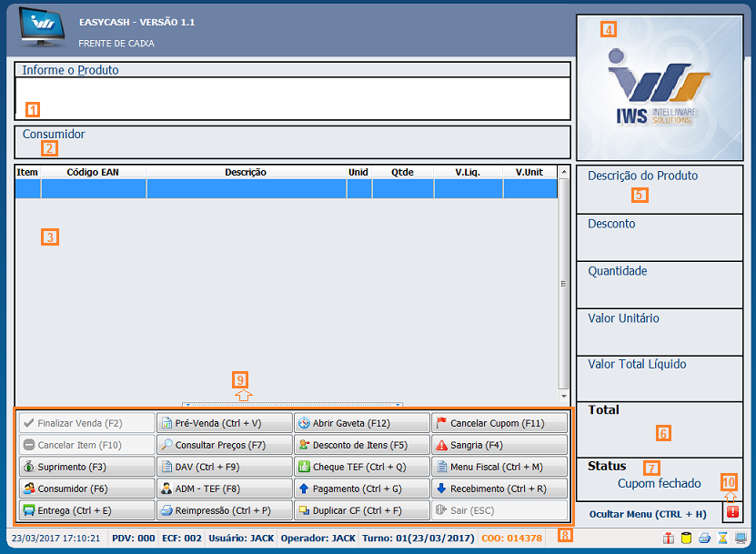Click Cancelar Cupom (F11) button

click(x=499, y=423)
